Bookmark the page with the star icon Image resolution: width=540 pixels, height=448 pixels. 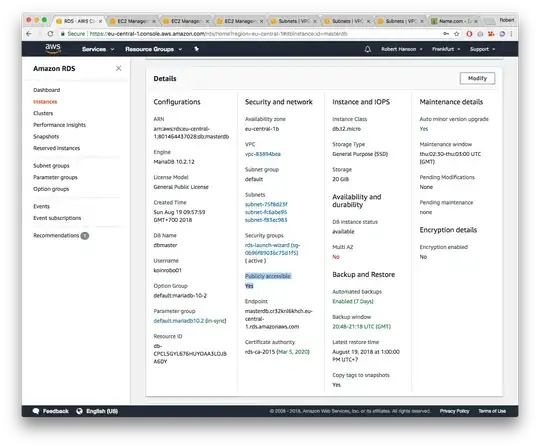[x=457, y=34]
